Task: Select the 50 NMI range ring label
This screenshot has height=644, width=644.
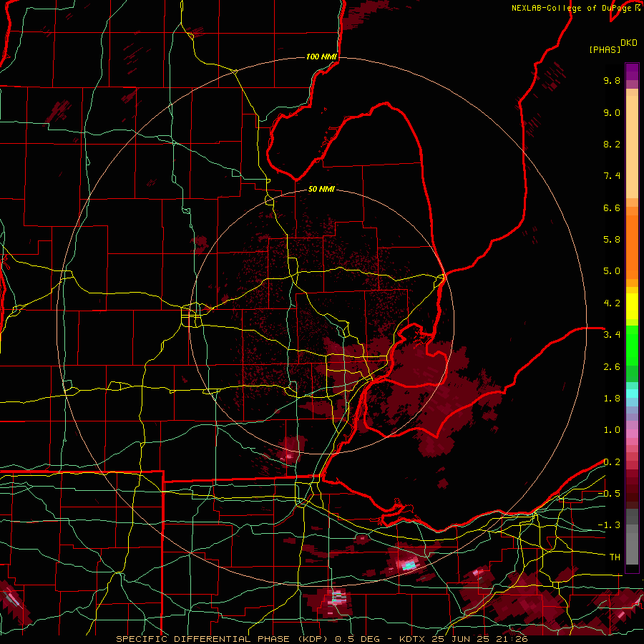Action: [321, 189]
